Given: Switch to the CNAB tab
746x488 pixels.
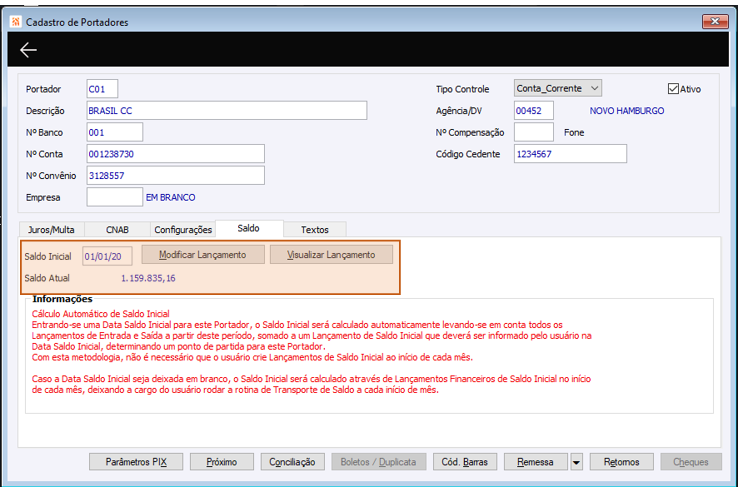Looking at the screenshot, I should pyautogui.click(x=117, y=229).
